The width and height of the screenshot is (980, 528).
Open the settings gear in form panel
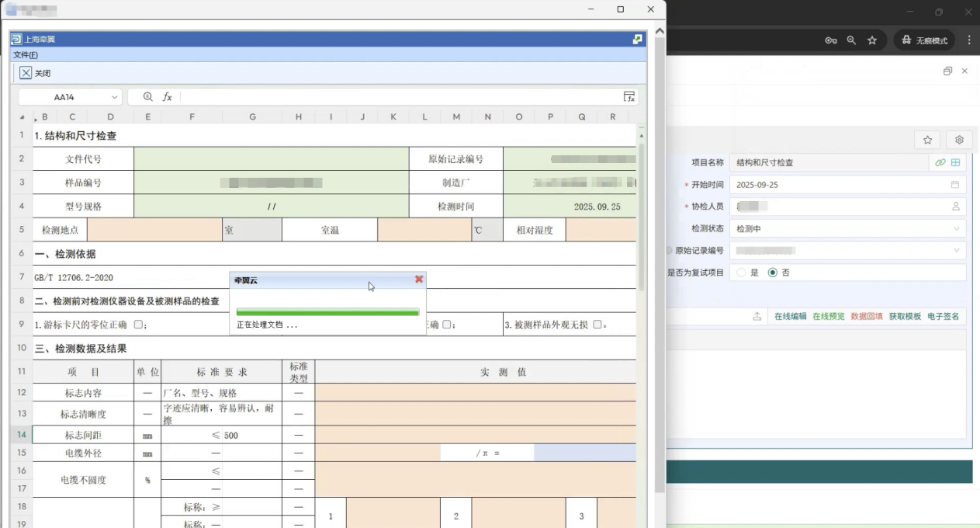pyautogui.click(x=959, y=140)
